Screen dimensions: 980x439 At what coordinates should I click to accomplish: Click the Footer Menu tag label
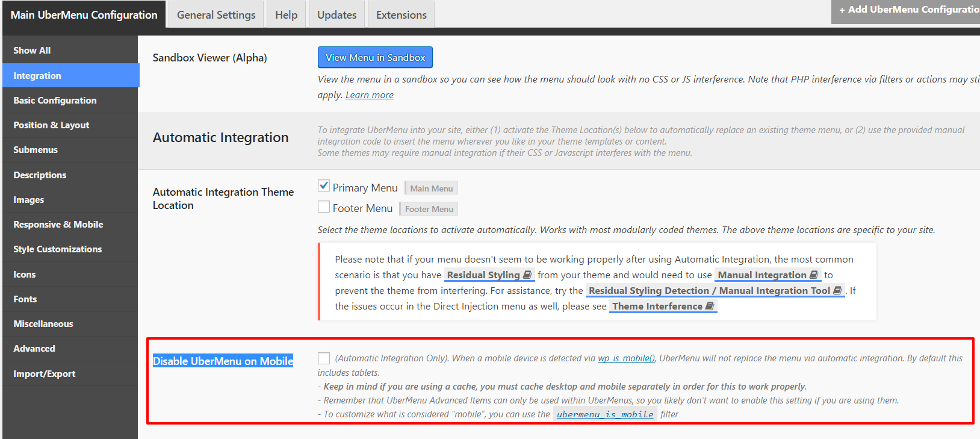[429, 209]
